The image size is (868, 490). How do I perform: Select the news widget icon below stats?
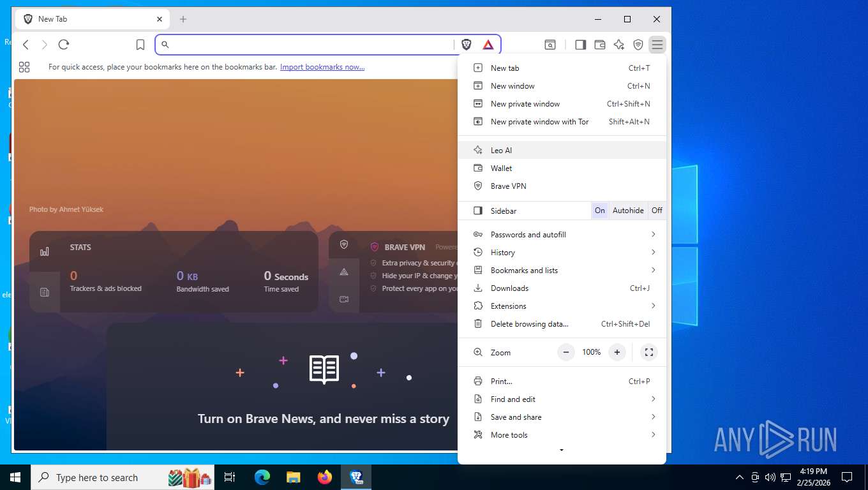45,292
